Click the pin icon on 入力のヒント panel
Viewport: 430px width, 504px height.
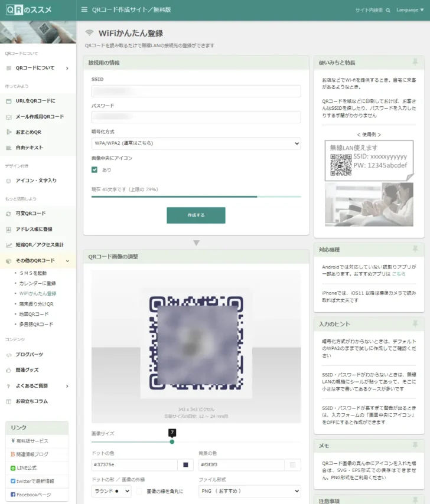(x=415, y=323)
